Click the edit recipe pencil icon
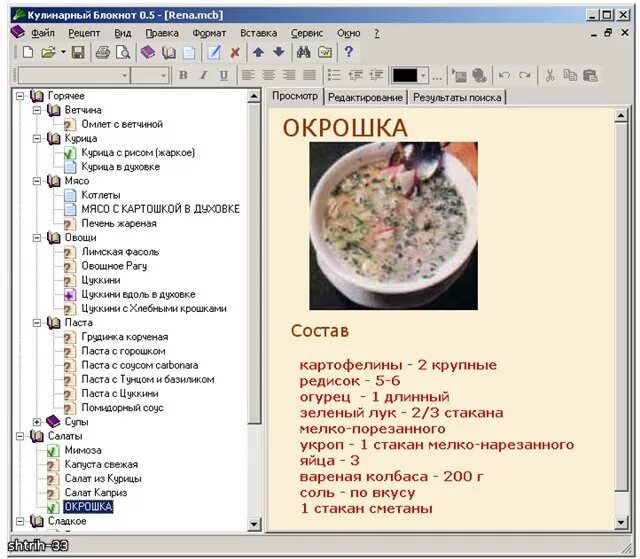The height and width of the screenshot is (559, 640). (x=214, y=52)
